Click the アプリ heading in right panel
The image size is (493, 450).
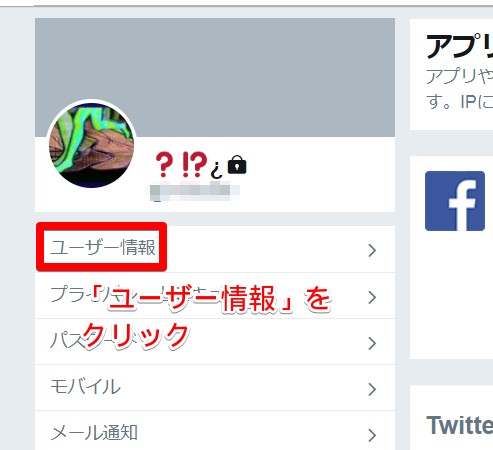(459, 46)
